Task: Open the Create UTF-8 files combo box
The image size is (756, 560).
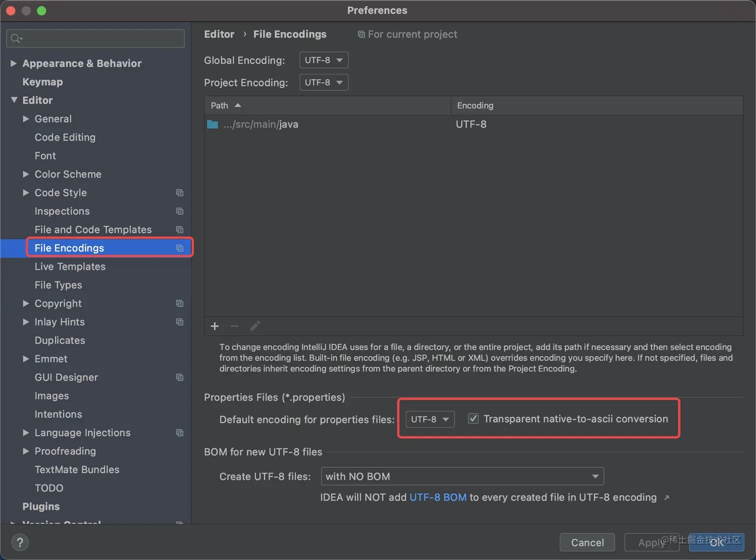Action: tap(462, 477)
